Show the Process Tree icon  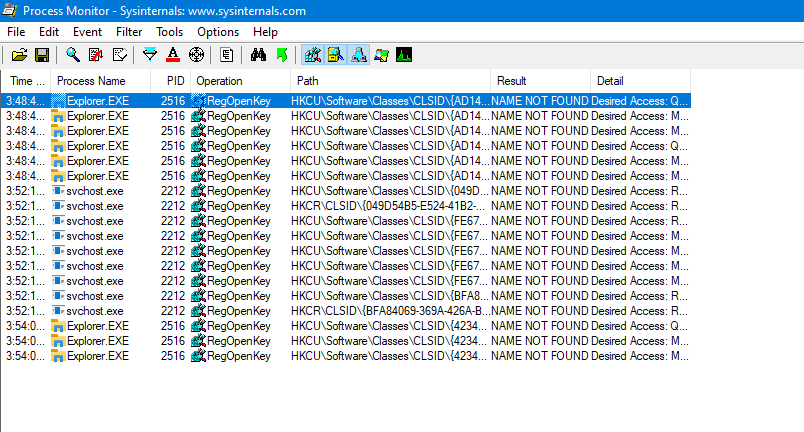tap(227, 54)
